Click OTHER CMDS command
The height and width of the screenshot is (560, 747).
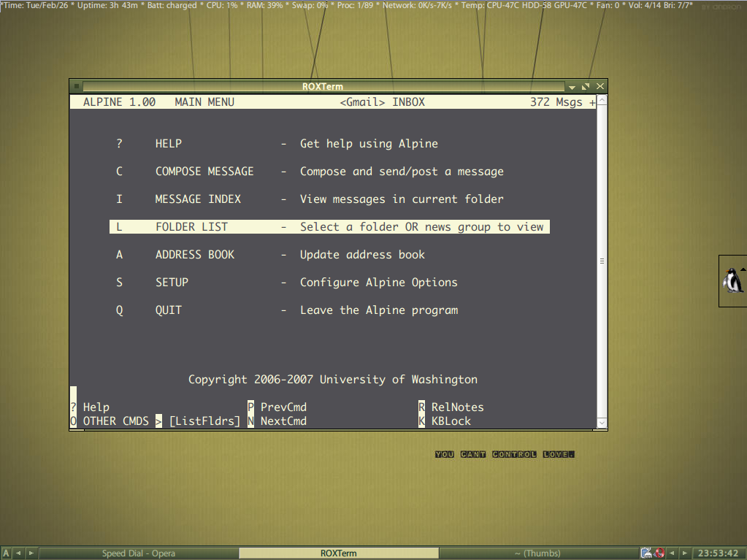pyautogui.click(x=110, y=421)
